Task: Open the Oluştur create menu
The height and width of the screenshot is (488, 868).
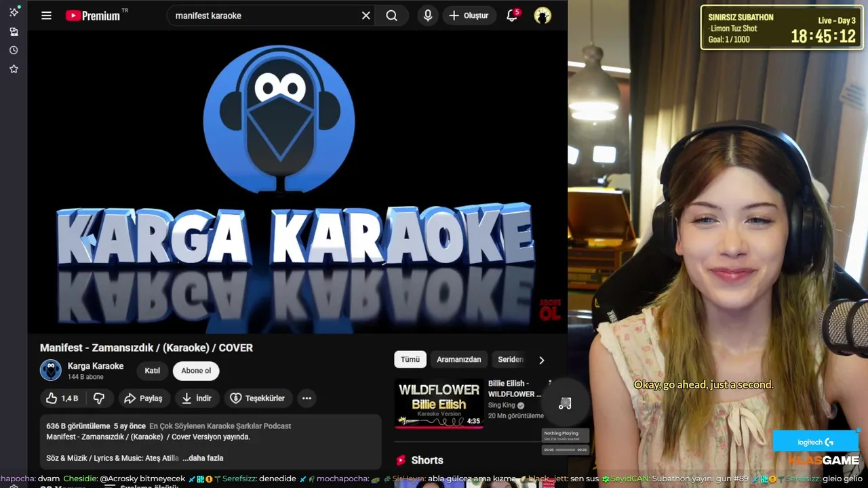Action: pyautogui.click(x=469, y=16)
